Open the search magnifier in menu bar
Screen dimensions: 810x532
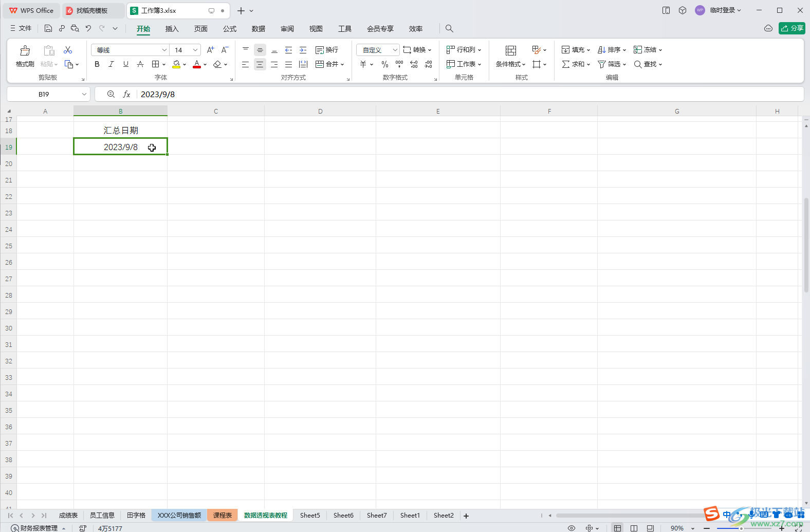(x=449, y=29)
